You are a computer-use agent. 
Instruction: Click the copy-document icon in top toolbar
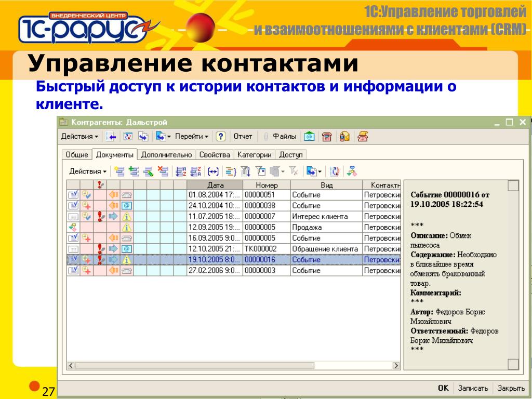pos(143,137)
